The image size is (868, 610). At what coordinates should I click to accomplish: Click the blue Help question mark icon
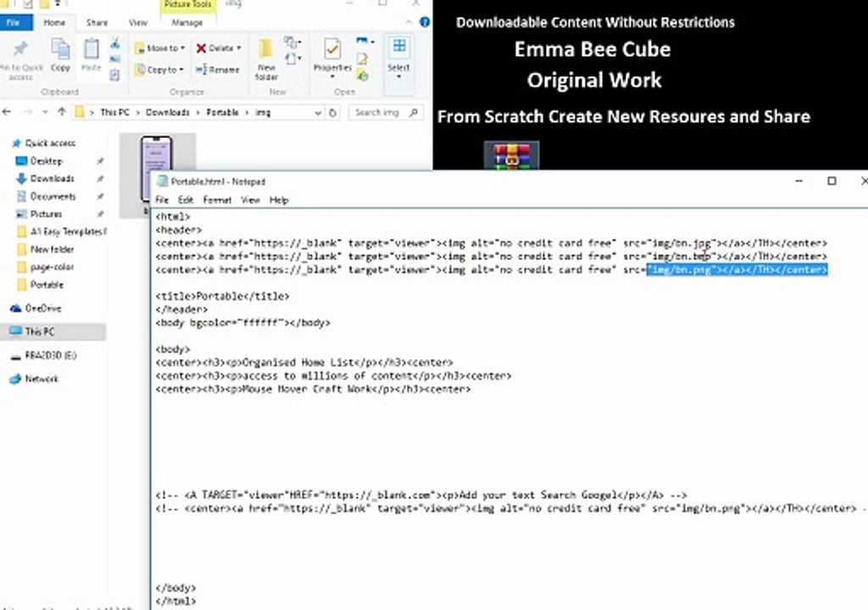[425, 22]
